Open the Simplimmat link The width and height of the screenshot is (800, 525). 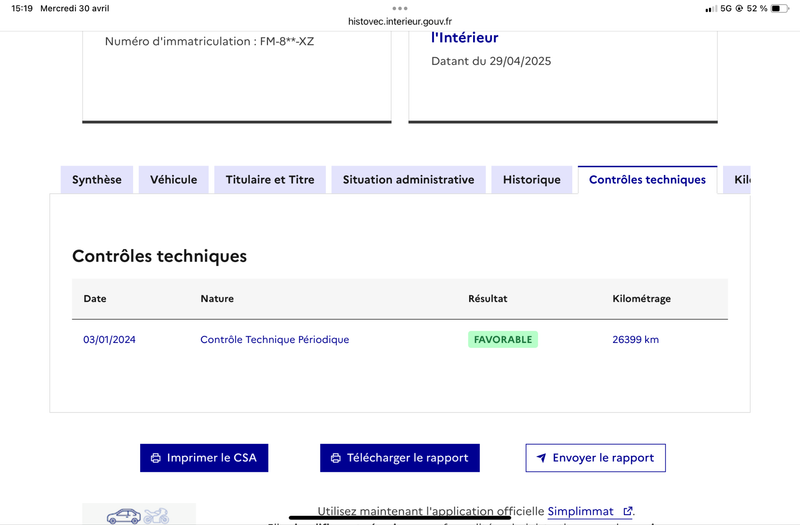[581, 511]
